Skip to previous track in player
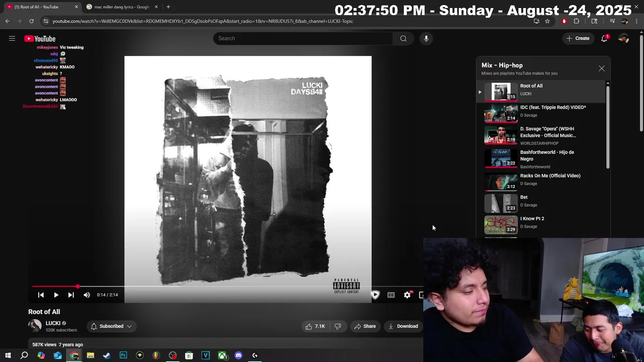This screenshot has width=644, height=362. tap(41, 295)
